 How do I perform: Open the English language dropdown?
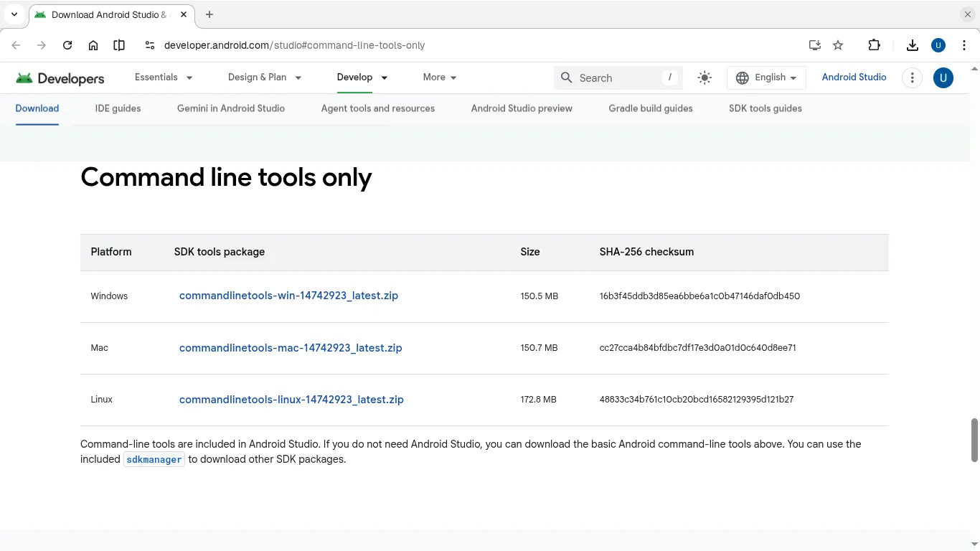coord(766,77)
